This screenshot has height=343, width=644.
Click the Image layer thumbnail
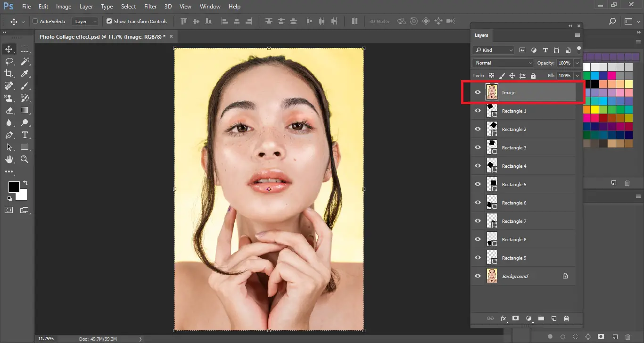(x=492, y=92)
